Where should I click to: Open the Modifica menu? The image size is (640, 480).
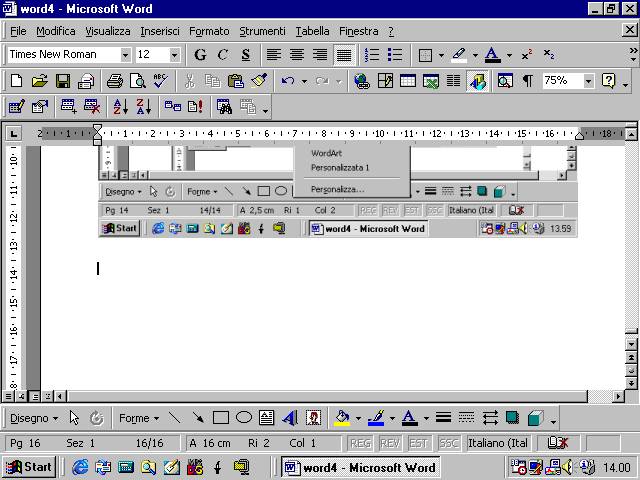click(x=56, y=31)
